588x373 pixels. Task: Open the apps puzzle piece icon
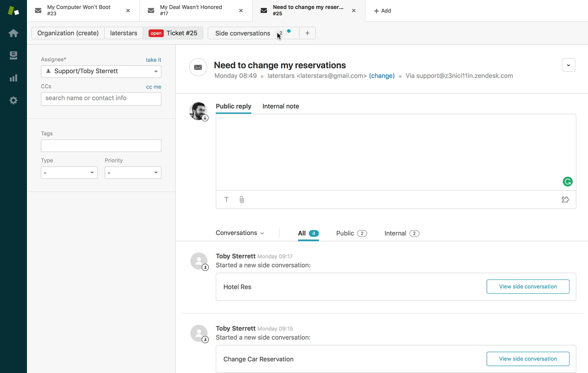[x=565, y=200]
